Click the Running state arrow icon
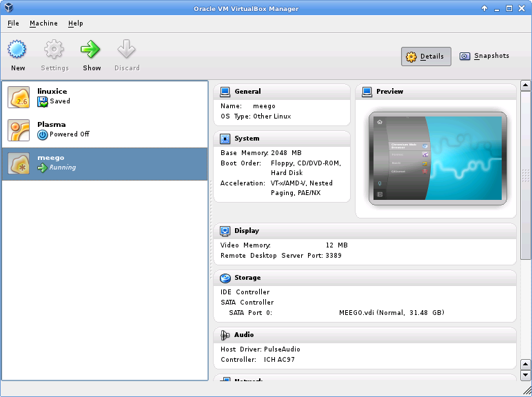The height and width of the screenshot is (397, 532). (43, 167)
